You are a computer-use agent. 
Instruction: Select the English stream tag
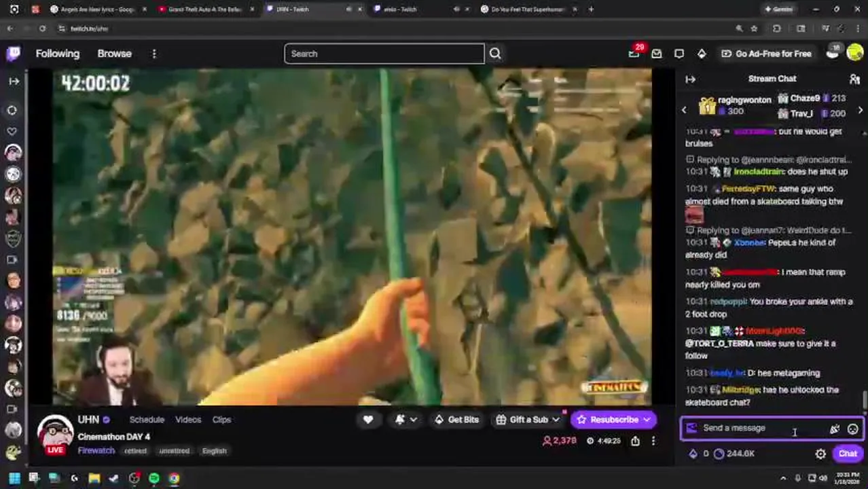214,451
